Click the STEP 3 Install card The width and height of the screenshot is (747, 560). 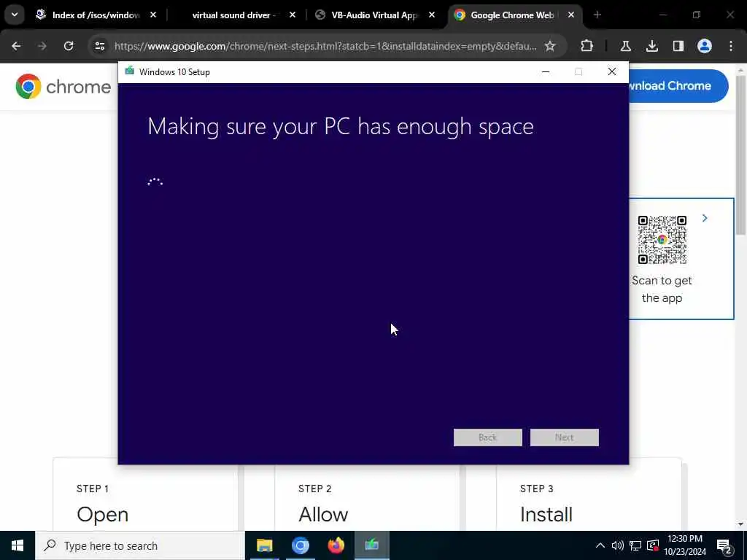[x=589, y=495]
